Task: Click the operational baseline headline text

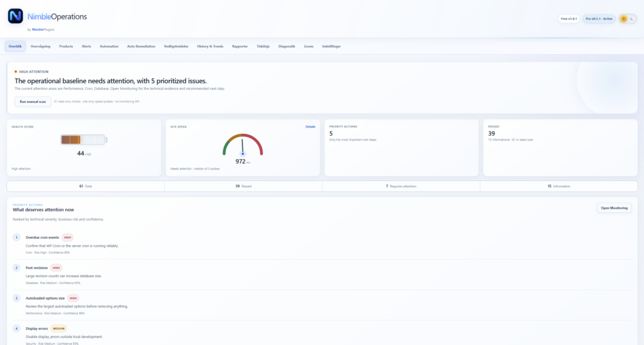Action: (111, 81)
